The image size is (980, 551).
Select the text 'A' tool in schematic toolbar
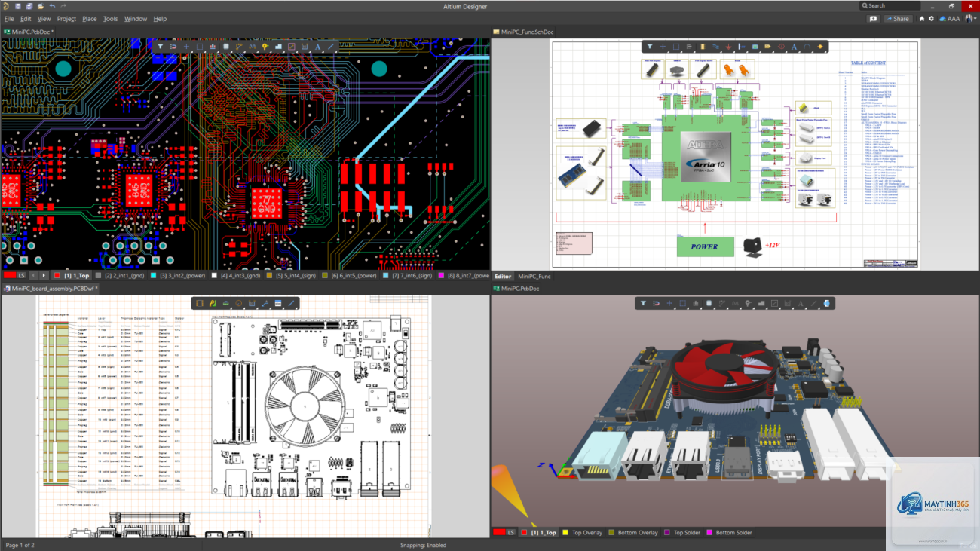(794, 47)
